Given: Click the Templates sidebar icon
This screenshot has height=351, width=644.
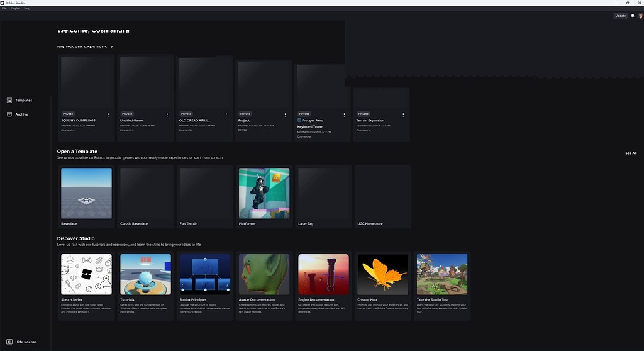Looking at the screenshot, I should pos(9,100).
